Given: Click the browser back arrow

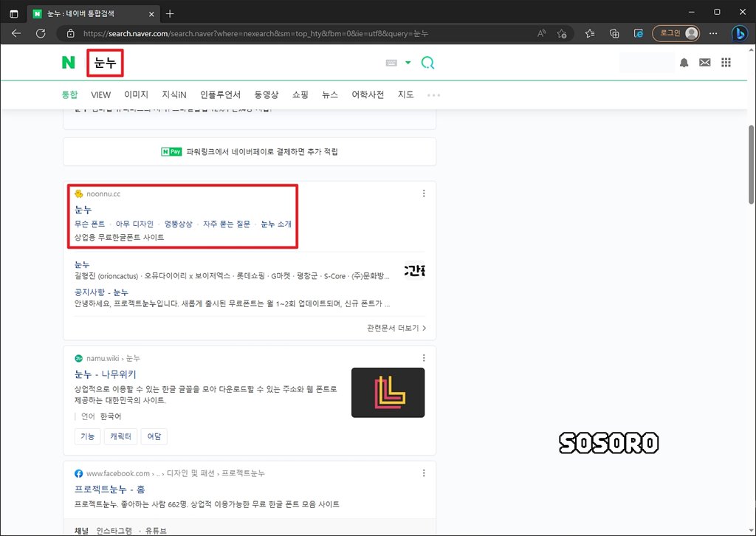Looking at the screenshot, I should (16, 33).
